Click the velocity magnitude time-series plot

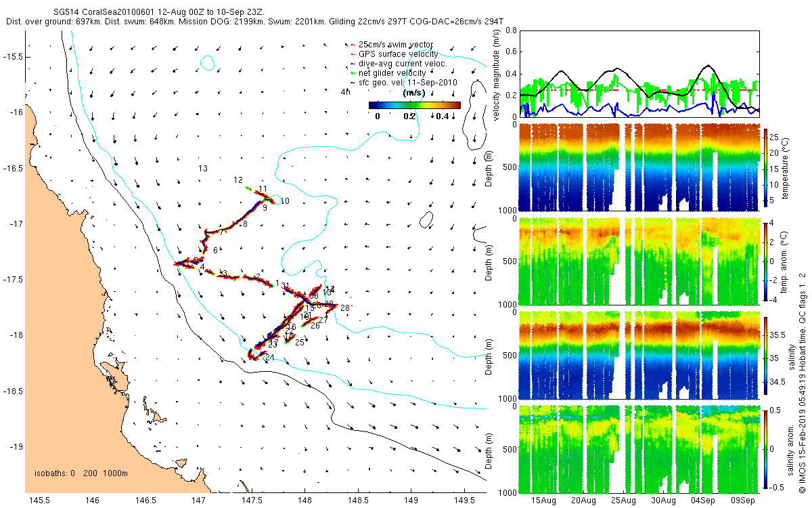639,73
